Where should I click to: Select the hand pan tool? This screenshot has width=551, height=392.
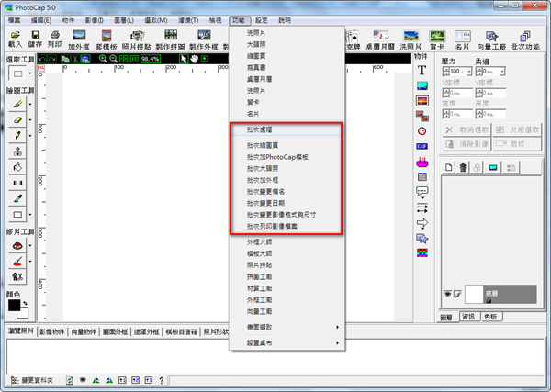(x=194, y=59)
